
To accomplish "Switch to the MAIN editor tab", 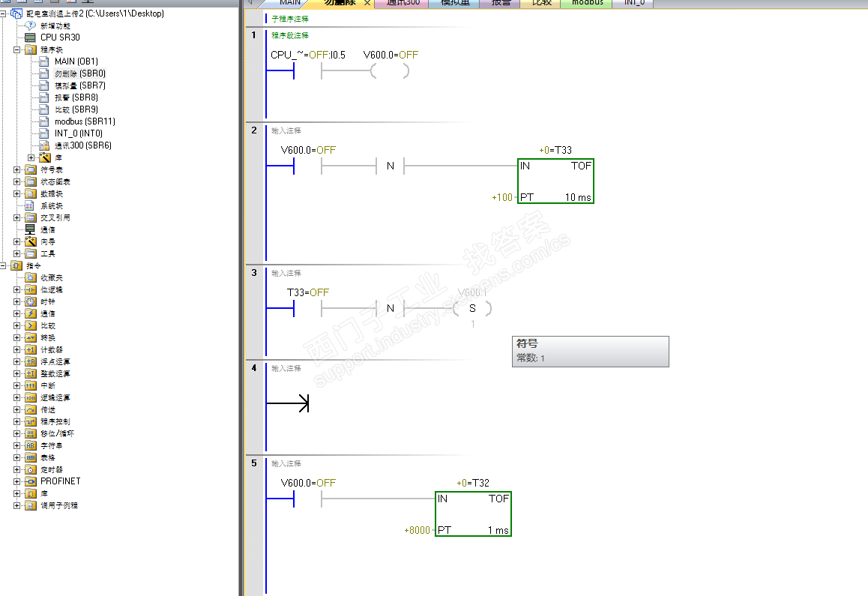I will 289,3.
